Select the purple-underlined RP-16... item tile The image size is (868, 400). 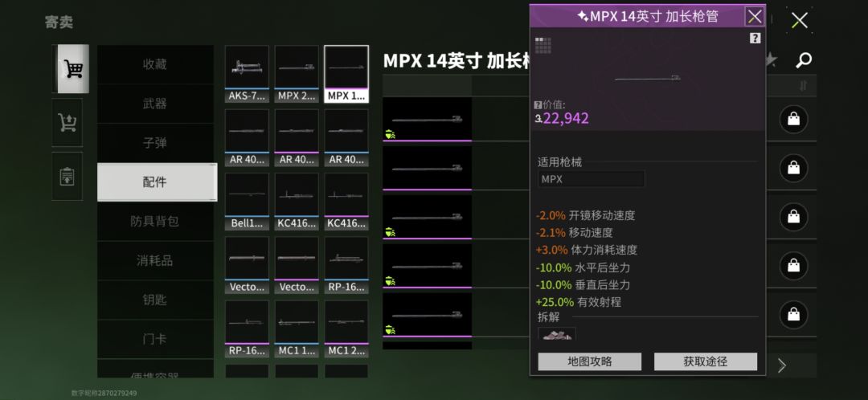[247, 329]
